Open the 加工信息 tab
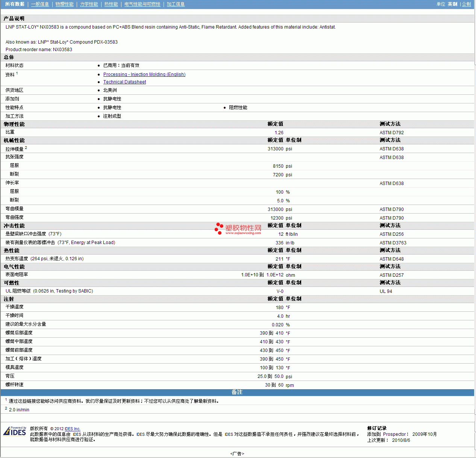The image size is (476, 458). pos(176,4)
